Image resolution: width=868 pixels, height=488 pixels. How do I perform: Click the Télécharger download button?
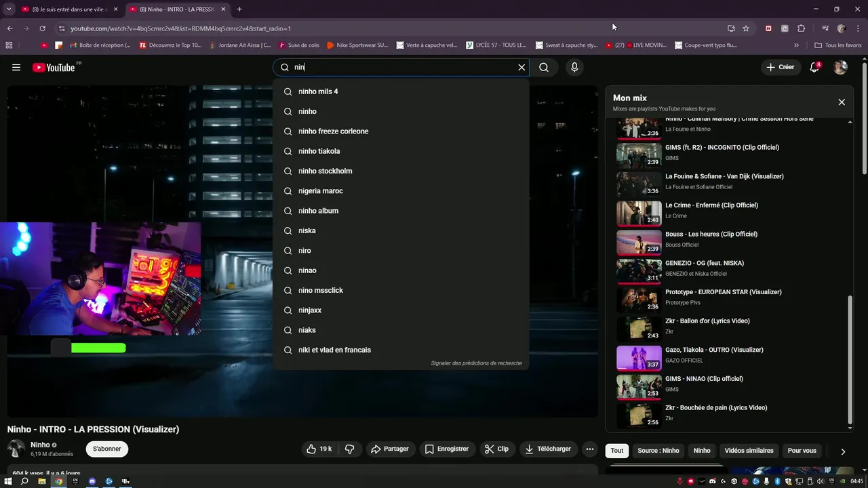pos(549,449)
